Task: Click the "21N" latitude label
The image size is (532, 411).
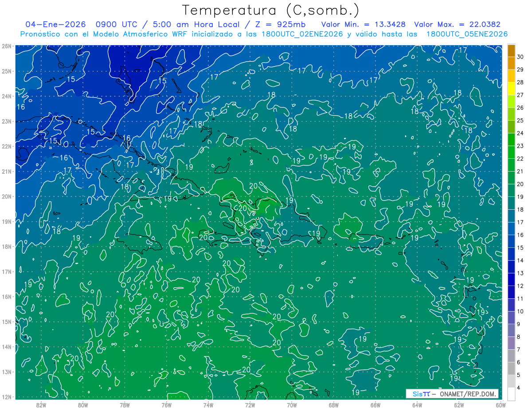Action: coord(6,172)
